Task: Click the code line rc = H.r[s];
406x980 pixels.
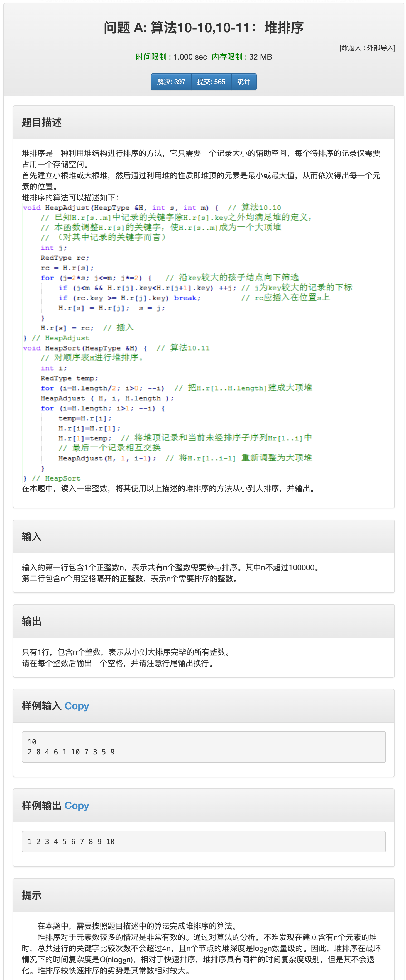Action: point(67,268)
